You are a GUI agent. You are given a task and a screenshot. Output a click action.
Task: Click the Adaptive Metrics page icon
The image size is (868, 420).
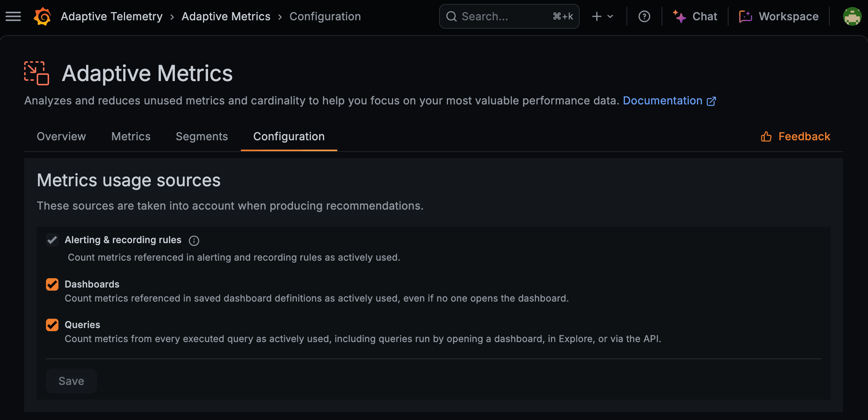(37, 73)
